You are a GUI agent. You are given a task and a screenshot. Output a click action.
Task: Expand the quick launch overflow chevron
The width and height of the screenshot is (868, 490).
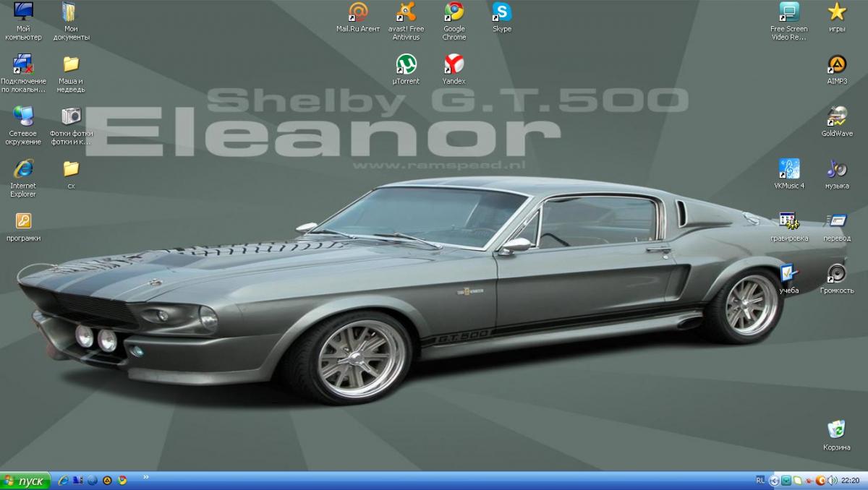click(147, 478)
